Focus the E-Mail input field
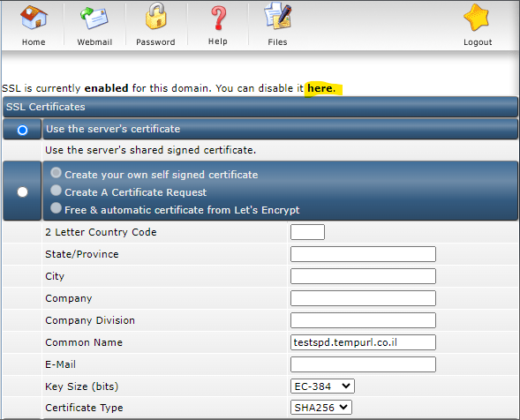The width and height of the screenshot is (520, 420). pos(363,364)
